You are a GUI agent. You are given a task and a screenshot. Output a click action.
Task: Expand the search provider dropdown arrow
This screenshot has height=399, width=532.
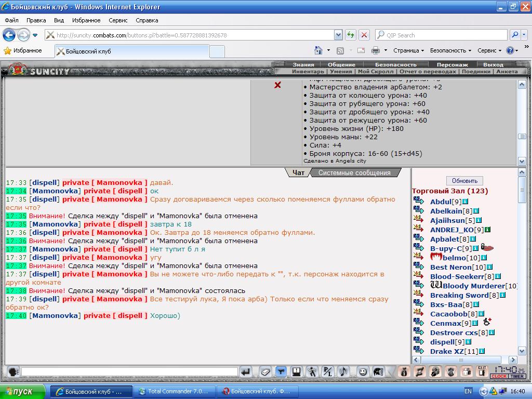(524, 35)
